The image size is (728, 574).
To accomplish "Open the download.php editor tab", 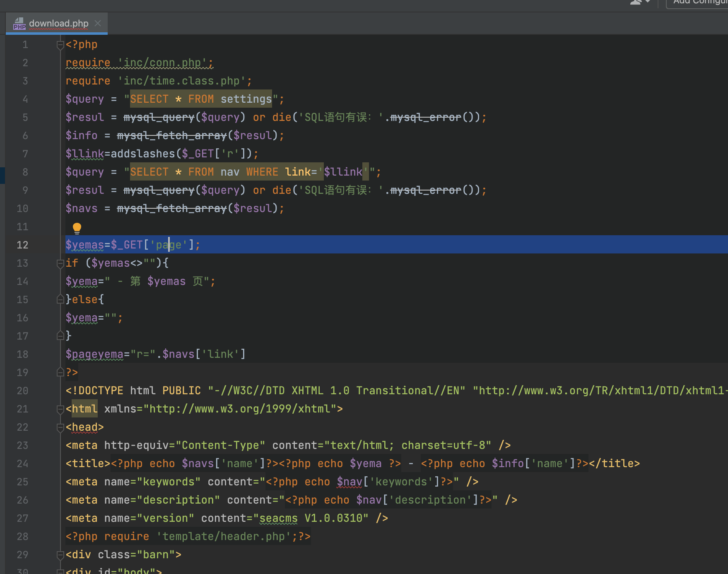I will point(57,23).
